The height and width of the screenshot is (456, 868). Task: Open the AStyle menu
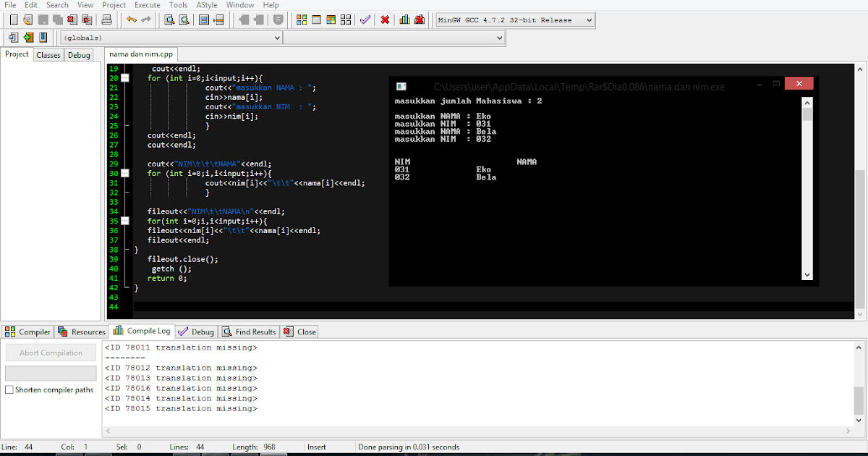(206, 5)
